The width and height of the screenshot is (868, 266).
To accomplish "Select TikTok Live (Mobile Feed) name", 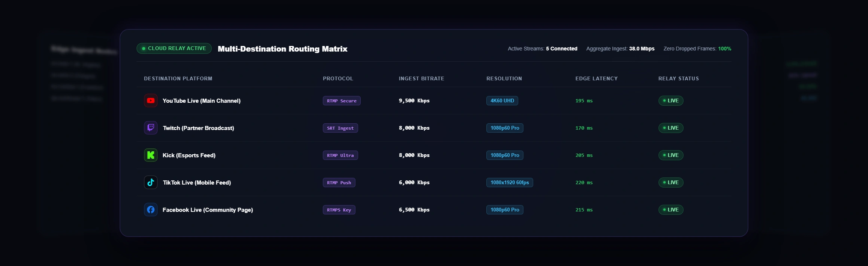I will point(197,183).
